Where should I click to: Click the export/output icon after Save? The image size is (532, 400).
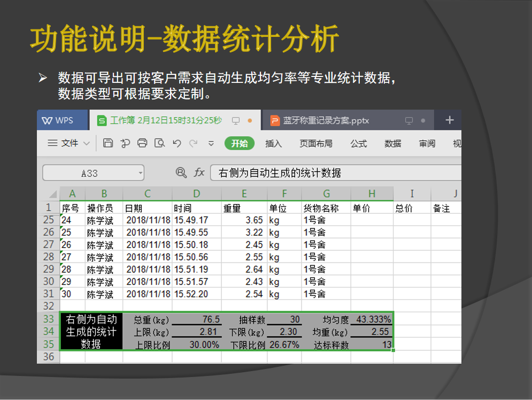[125, 143]
